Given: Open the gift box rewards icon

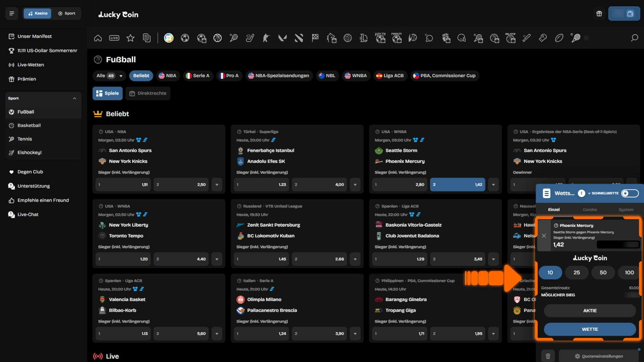Looking at the screenshot, I should pyautogui.click(x=599, y=14).
